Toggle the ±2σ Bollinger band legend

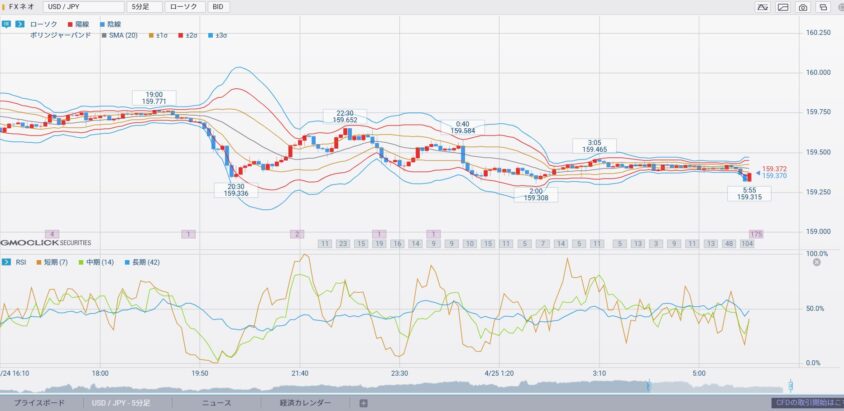(186, 35)
